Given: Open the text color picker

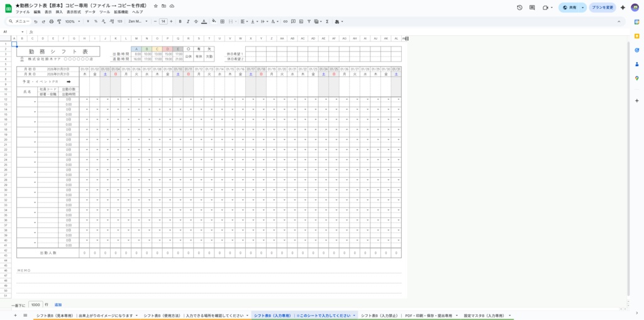Looking at the screenshot, I should [x=203, y=21].
